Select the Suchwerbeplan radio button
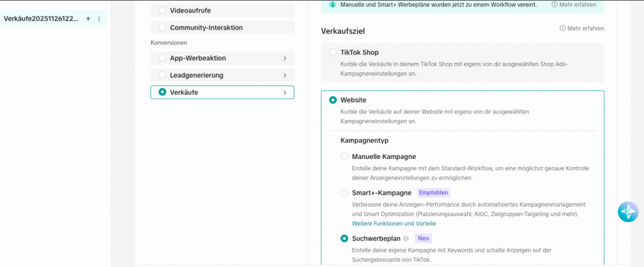This screenshot has width=644, height=267. pos(344,239)
